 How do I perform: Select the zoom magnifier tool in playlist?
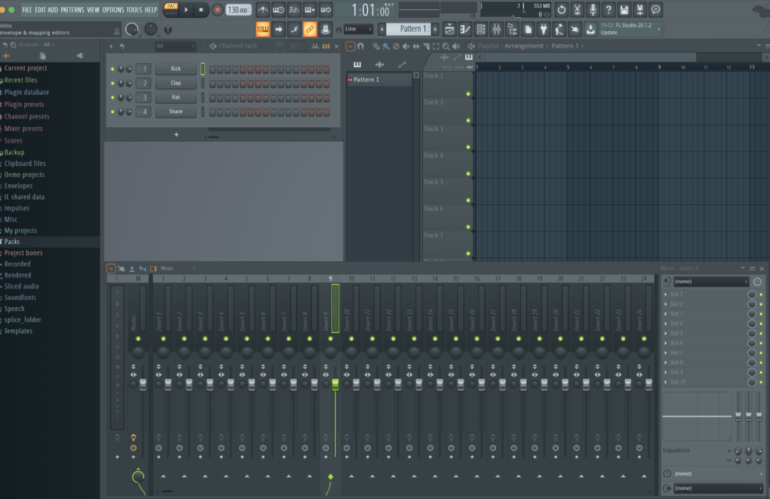click(446, 46)
